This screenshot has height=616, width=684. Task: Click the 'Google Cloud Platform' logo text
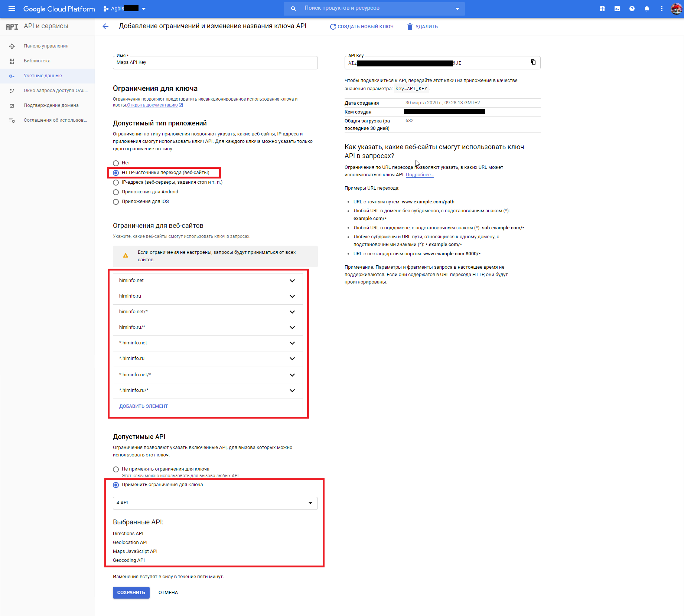(x=59, y=9)
